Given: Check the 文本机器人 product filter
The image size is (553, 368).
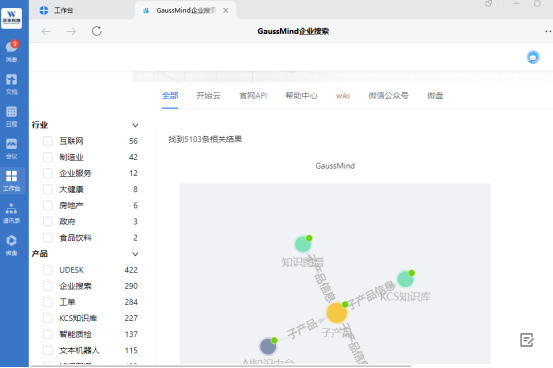Looking at the screenshot, I should [x=48, y=350].
